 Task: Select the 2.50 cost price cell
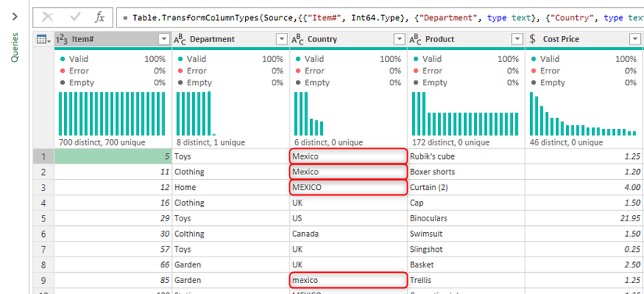(585, 264)
